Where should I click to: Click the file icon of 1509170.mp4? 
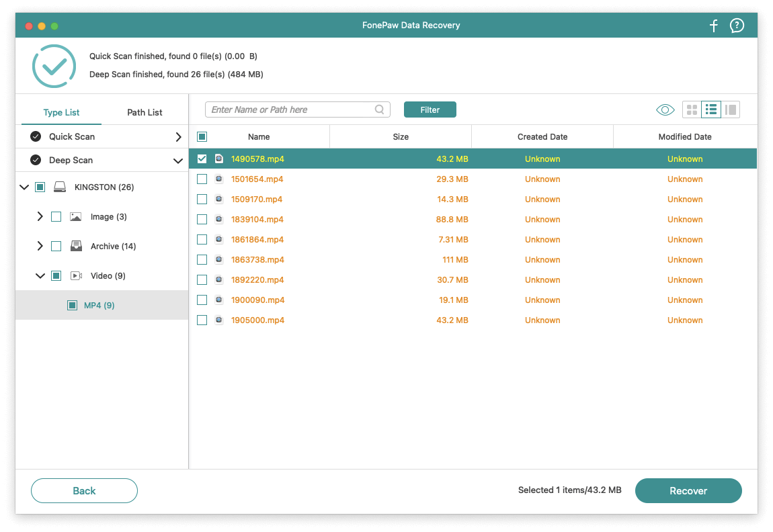click(x=219, y=199)
